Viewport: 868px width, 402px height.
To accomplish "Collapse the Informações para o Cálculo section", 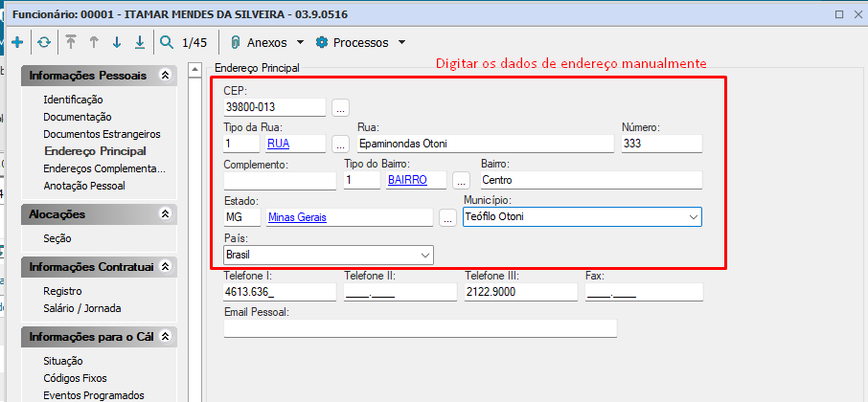I will click(x=165, y=336).
